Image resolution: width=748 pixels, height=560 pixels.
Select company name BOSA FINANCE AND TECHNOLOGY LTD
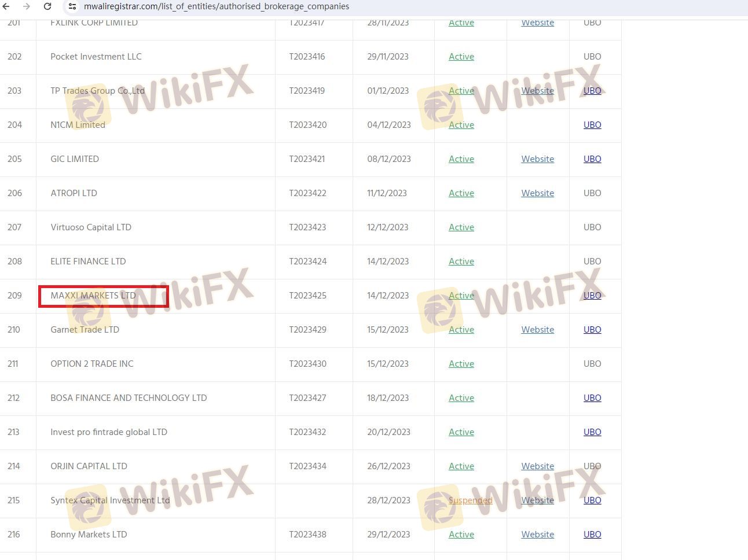(x=129, y=398)
